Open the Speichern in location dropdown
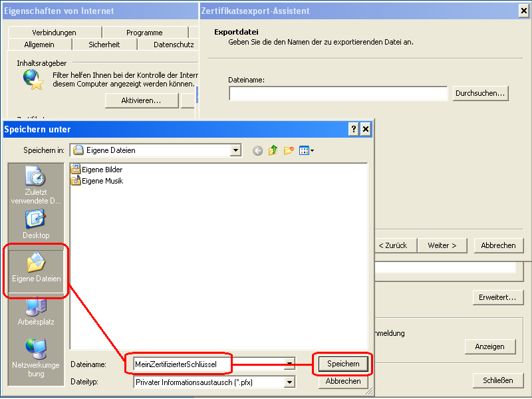The height and width of the screenshot is (399, 532). click(x=236, y=150)
